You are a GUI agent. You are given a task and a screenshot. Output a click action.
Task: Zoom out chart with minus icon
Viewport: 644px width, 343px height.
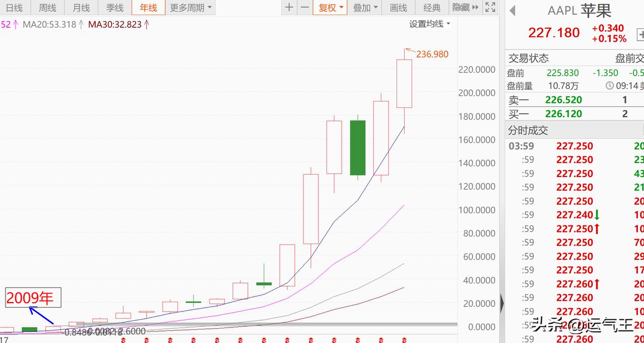click(305, 8)
